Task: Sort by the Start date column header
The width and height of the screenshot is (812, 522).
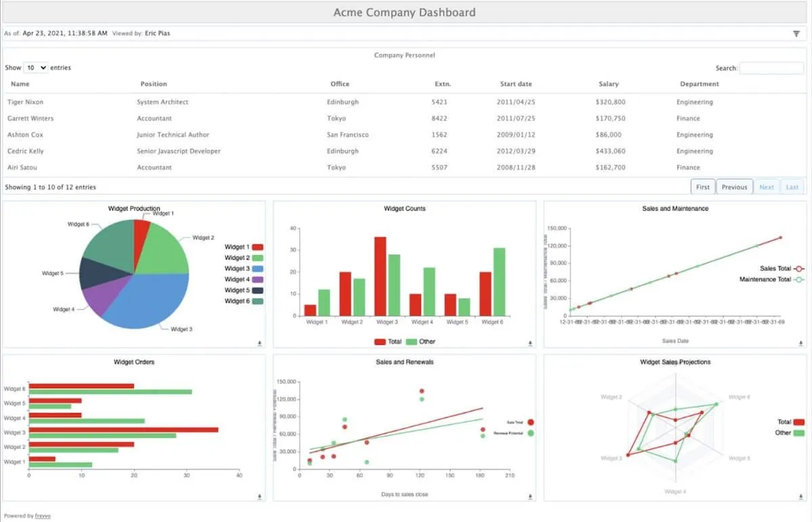Action: tap(516, 84)
